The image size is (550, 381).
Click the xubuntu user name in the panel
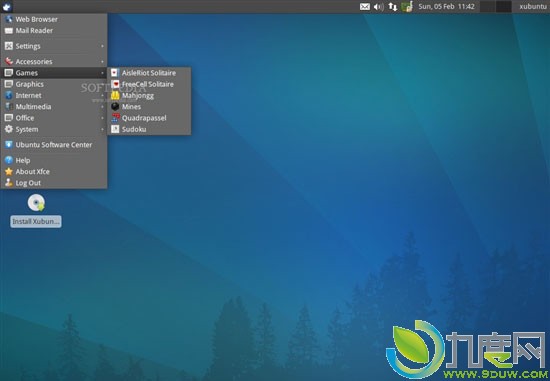[x=532, y=7]
